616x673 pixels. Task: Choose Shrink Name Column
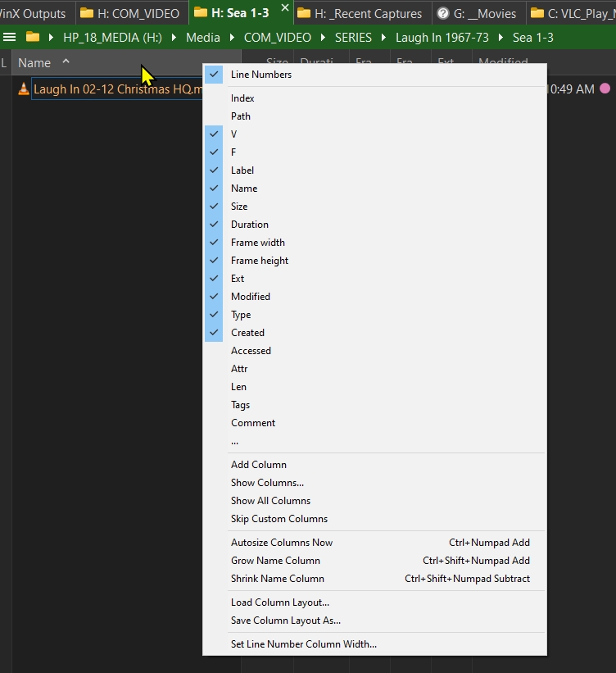coord(375,579)
